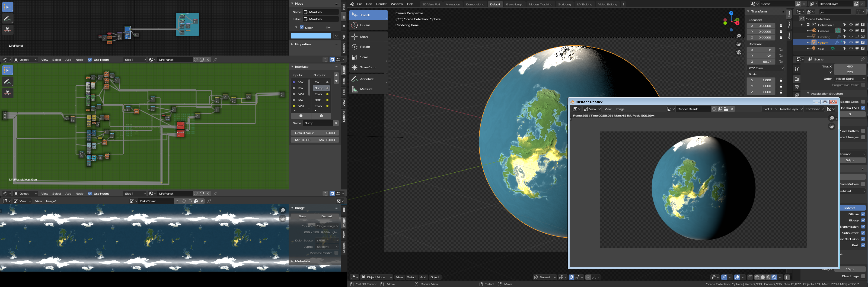Open Slot 1 dropdown in Render window
The width and height of the screenshot is (868, 287).
(x=770, y=109)
